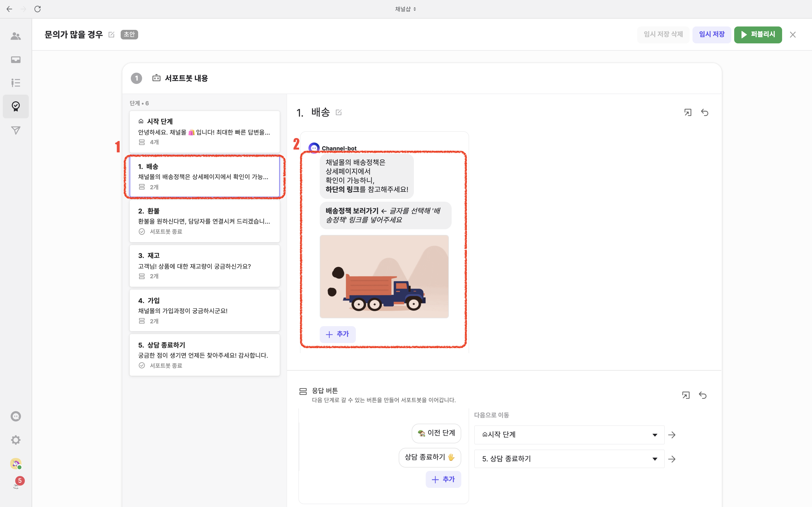The image size is (812, 507).
Task: Open the channel bot face icon in the sidebar
Action: point(16,417)
